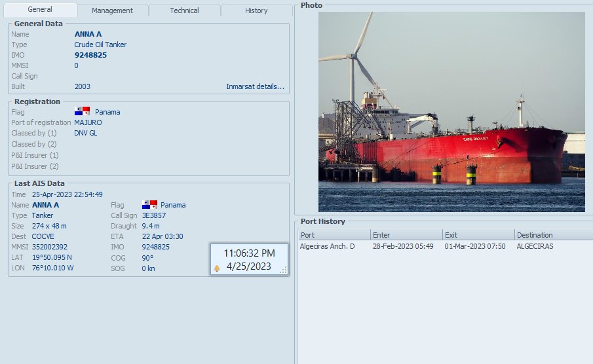Sort by the Enter column header

[x=406, y=235]
